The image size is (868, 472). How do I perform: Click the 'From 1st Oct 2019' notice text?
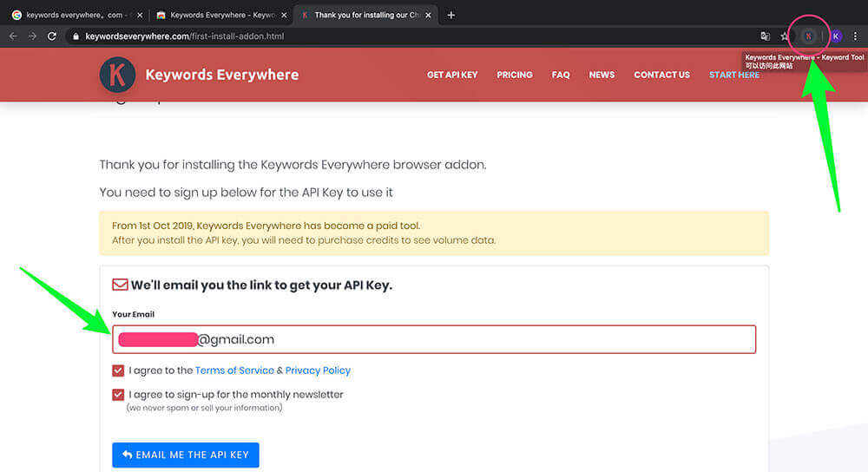tap(266, 226)
